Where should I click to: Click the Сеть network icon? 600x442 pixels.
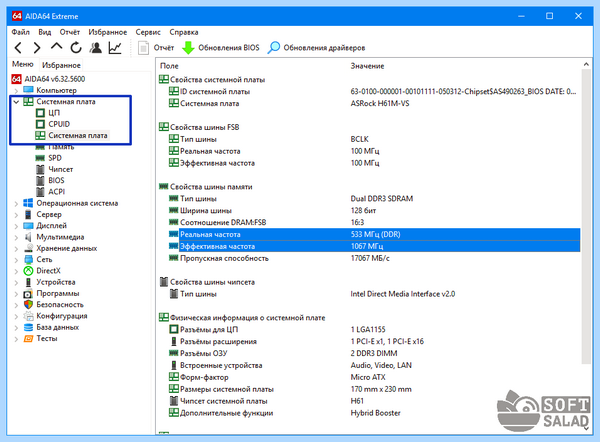point(28,259)
